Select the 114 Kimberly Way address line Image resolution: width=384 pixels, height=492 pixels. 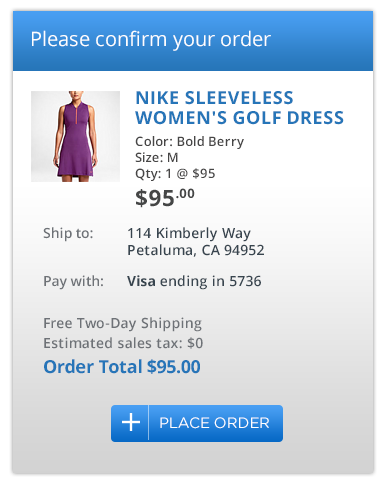pyautogui.click(x=189, y=233)
